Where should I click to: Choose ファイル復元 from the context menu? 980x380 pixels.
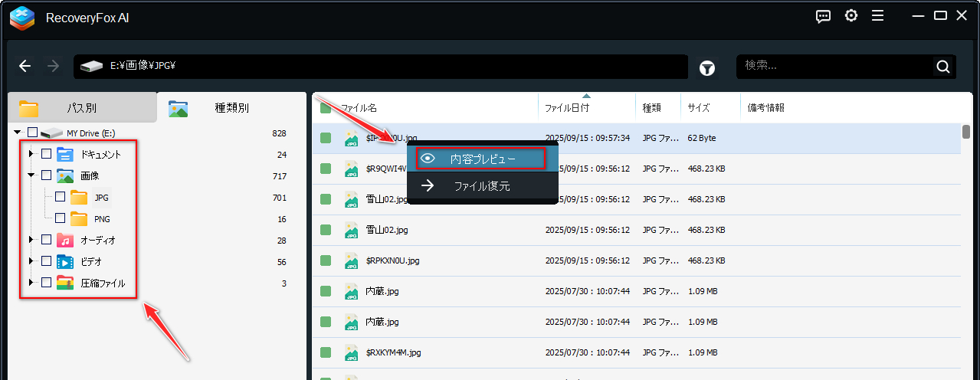[x=482, y=185]
